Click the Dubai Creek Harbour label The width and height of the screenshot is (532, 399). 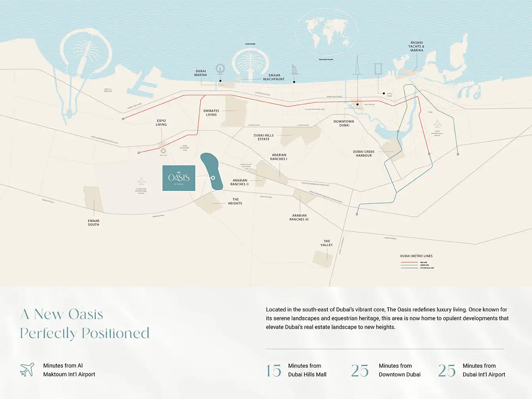coord(363,154)
